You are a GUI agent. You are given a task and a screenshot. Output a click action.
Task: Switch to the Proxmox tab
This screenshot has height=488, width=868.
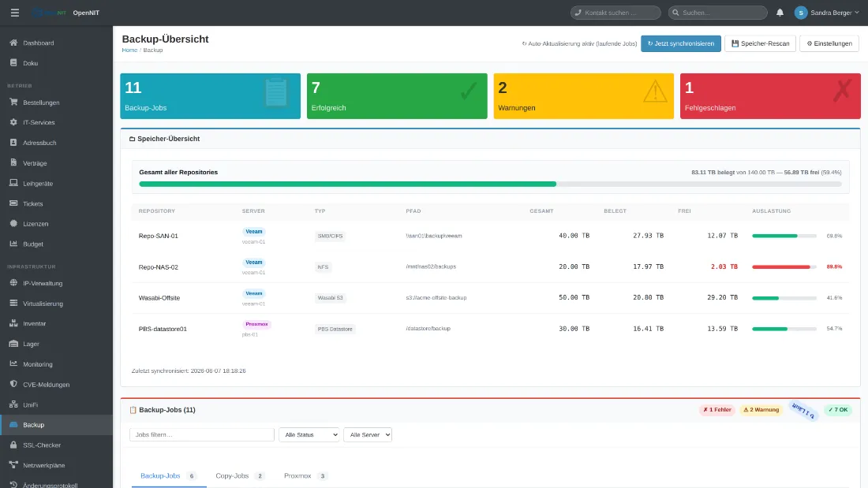305,476
